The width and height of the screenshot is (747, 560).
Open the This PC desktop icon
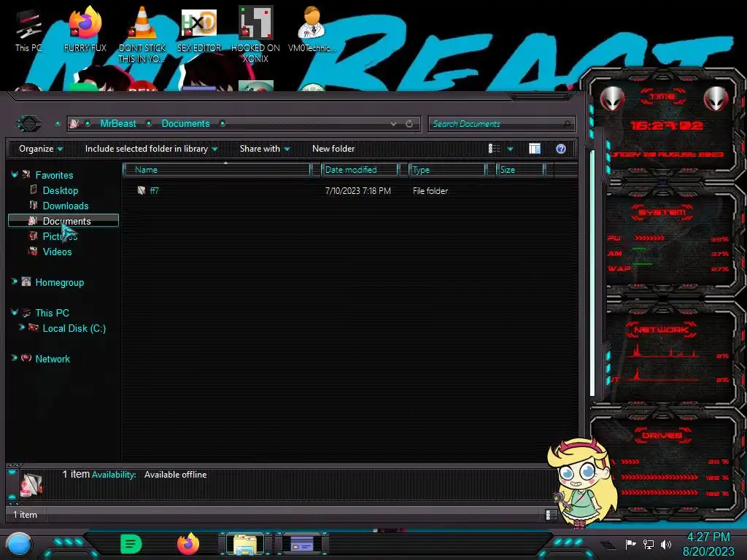(28, 29)
